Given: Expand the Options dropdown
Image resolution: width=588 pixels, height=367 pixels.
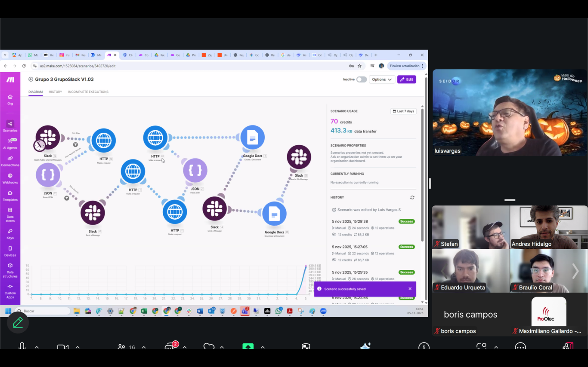Looking at the screenshot, I should 382,79.
